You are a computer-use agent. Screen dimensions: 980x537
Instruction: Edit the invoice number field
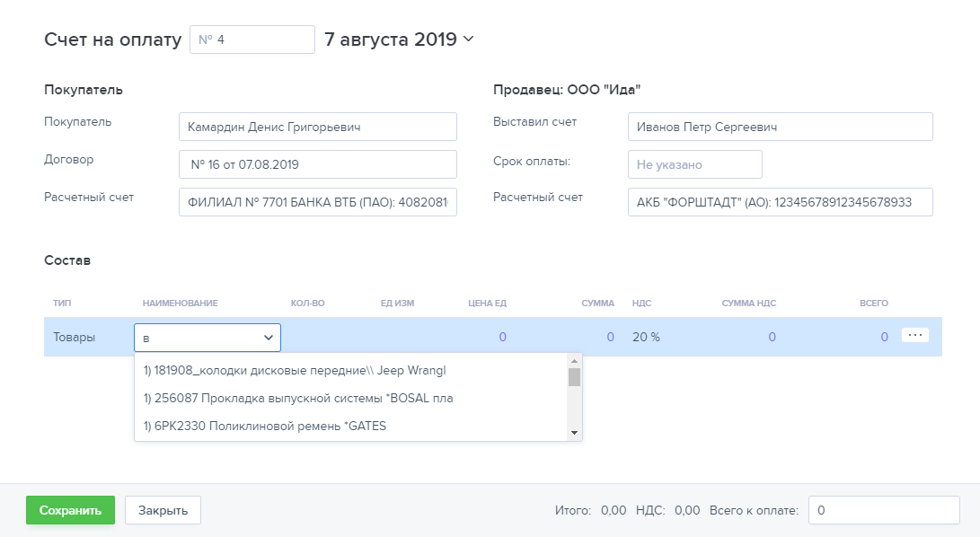tap(252, 40)
